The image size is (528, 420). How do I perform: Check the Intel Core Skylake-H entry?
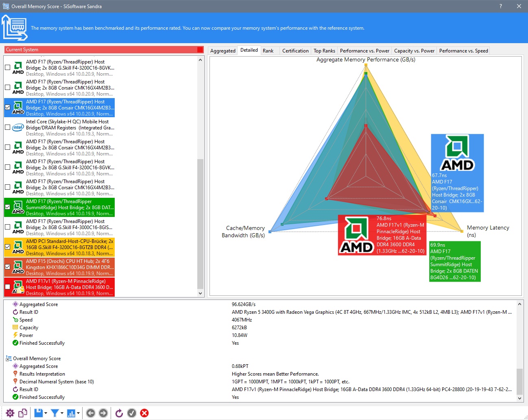click(x=7, y=127)
